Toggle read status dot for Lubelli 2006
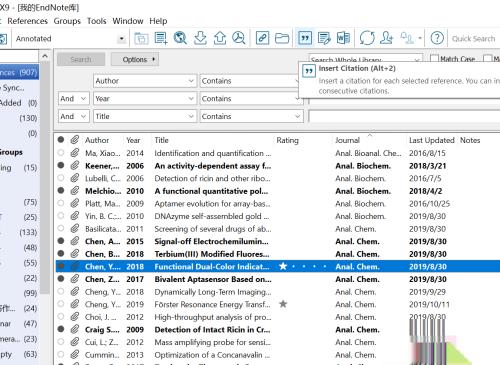Screen dimensions: 500x365 pyautogui.click(x=61, y=178)
